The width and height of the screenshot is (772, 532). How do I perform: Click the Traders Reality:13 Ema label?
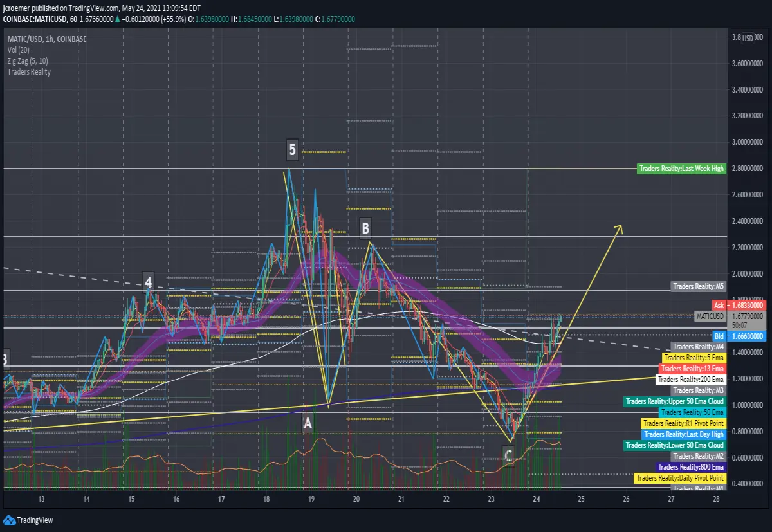(692, 369)
